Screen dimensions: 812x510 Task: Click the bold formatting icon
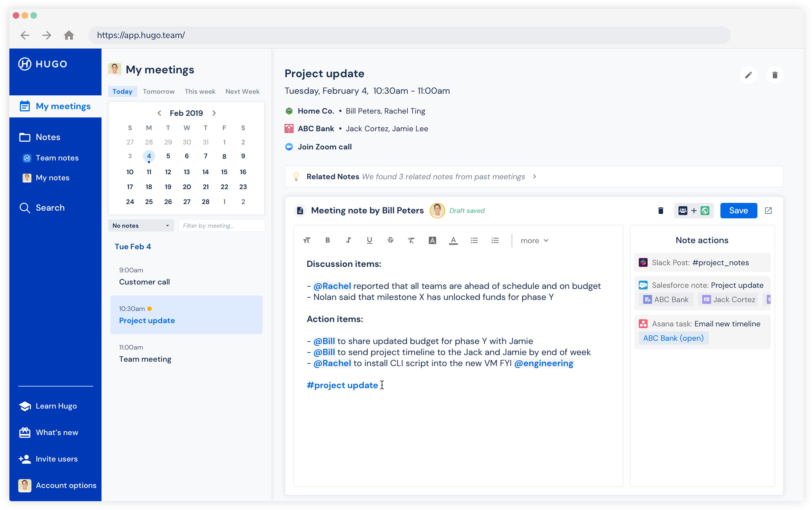tap(327, 240)
